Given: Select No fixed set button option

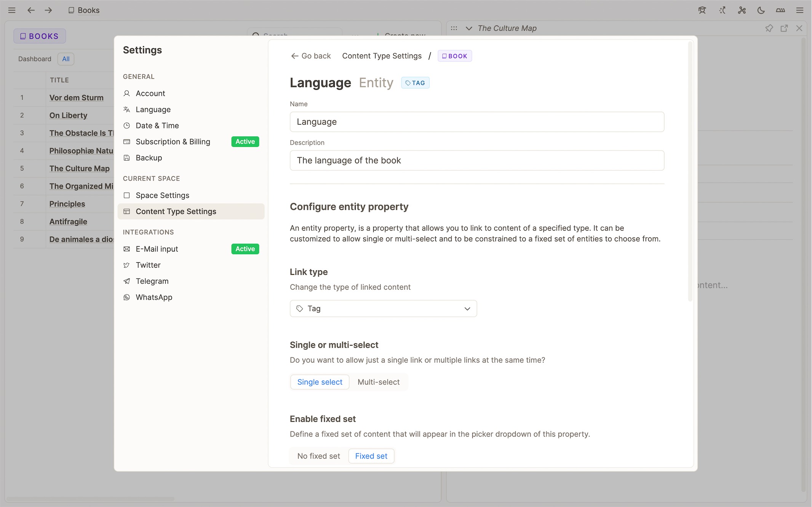Looking at the screenshot, I should 318,456.
